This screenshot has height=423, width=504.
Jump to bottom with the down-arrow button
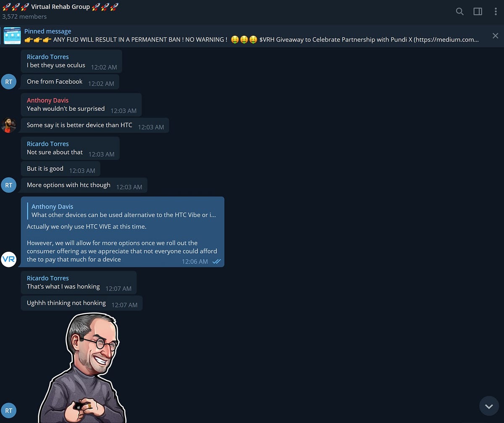pos(488,406)
